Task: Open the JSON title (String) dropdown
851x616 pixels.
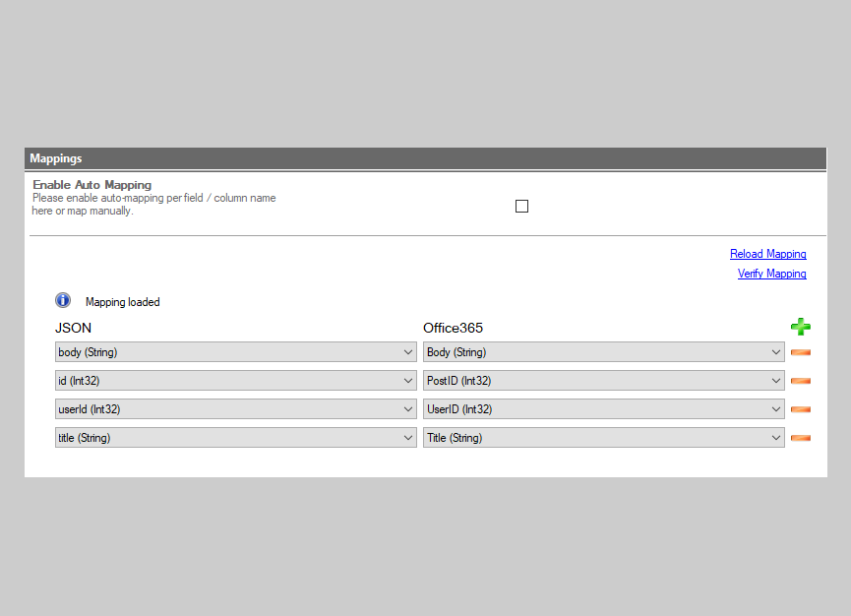Action: pyautogui.click(x=236, y=438)
